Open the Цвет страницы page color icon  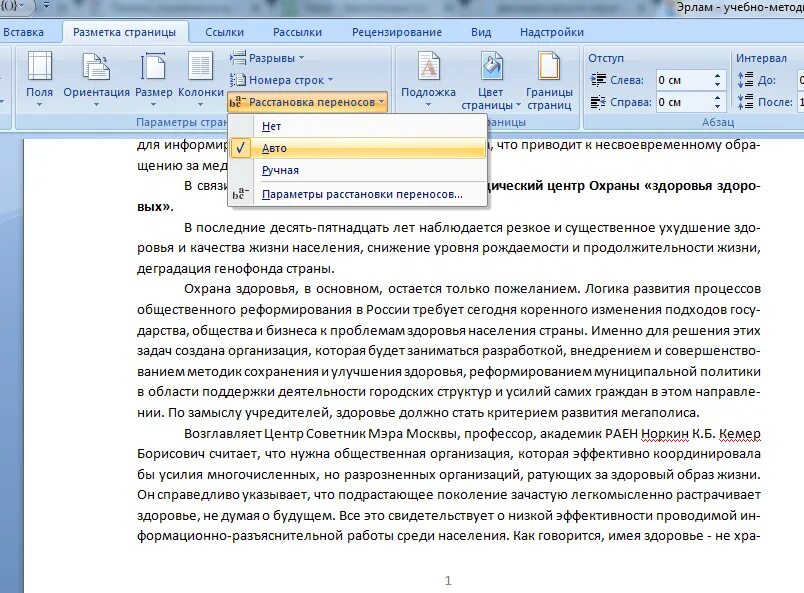pyautogui.click(x=491, y=67)
